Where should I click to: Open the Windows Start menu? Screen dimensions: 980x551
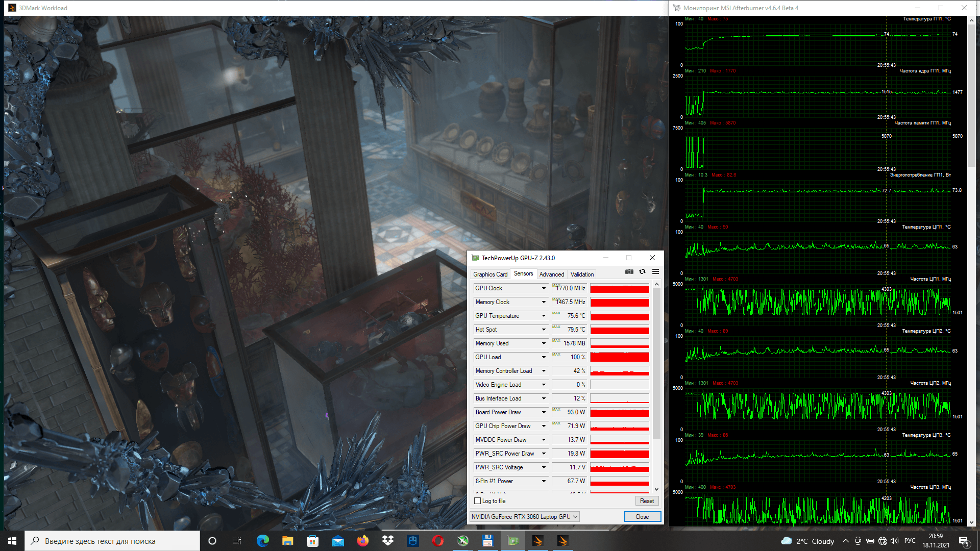pos(12,541)
